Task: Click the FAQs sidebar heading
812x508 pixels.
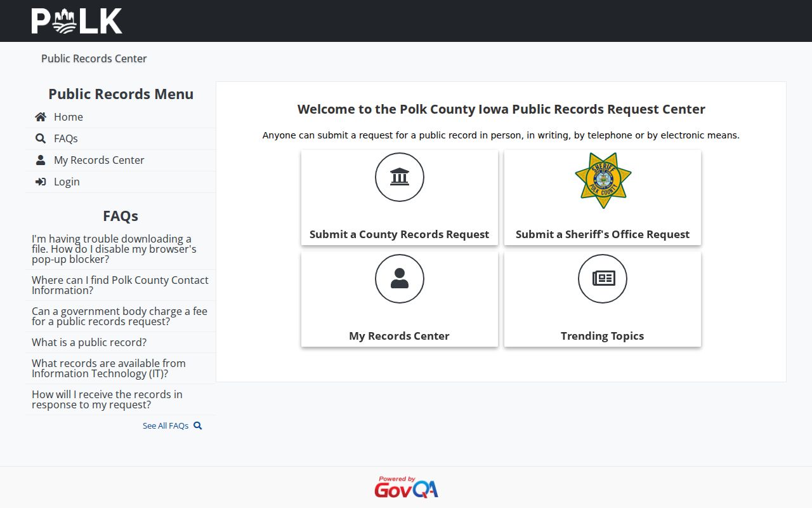Action: coord(121,216)
